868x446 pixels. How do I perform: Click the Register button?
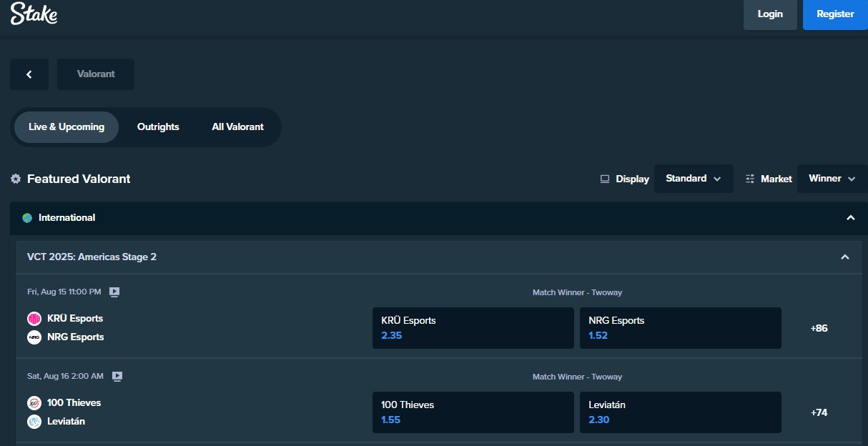coord(835,14)
